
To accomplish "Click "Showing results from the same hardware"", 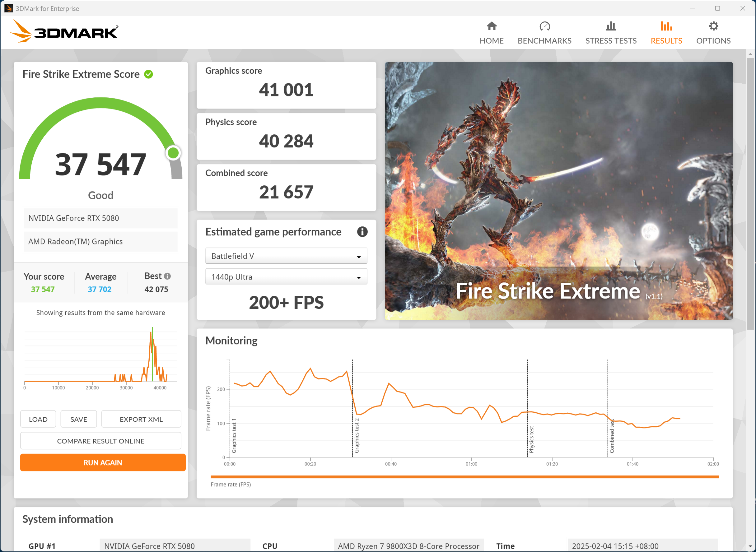I will click(100, 313).
